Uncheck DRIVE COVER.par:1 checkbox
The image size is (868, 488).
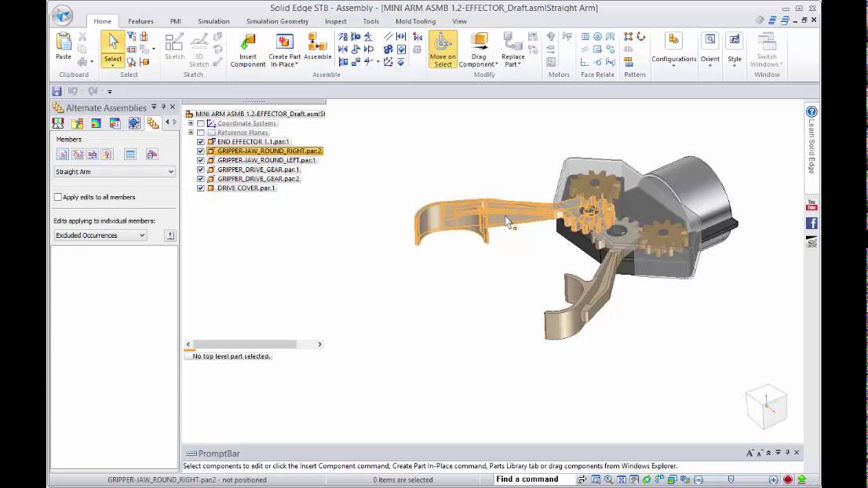coord(200,188)
